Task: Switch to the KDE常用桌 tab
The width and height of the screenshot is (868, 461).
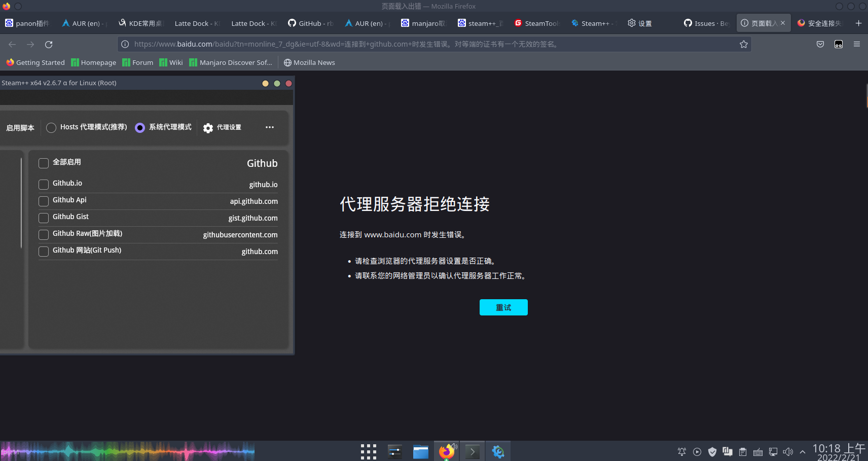Action: point(141,23)
